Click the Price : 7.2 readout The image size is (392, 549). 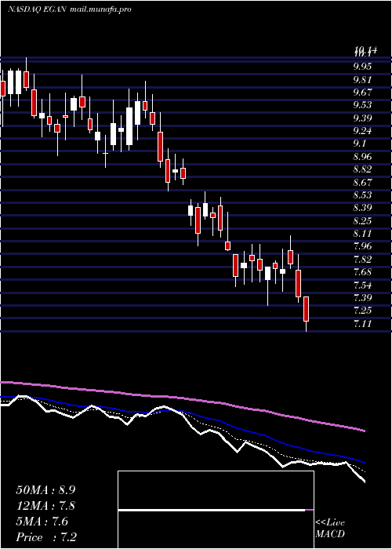click(46, 537)
